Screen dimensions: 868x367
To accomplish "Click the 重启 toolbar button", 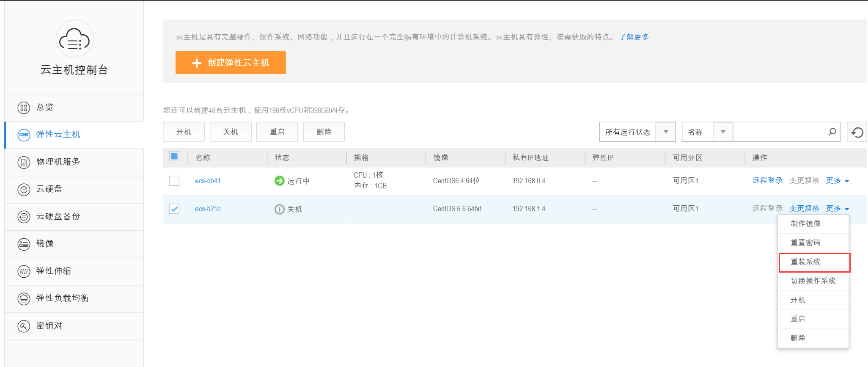I will [277, 132].
